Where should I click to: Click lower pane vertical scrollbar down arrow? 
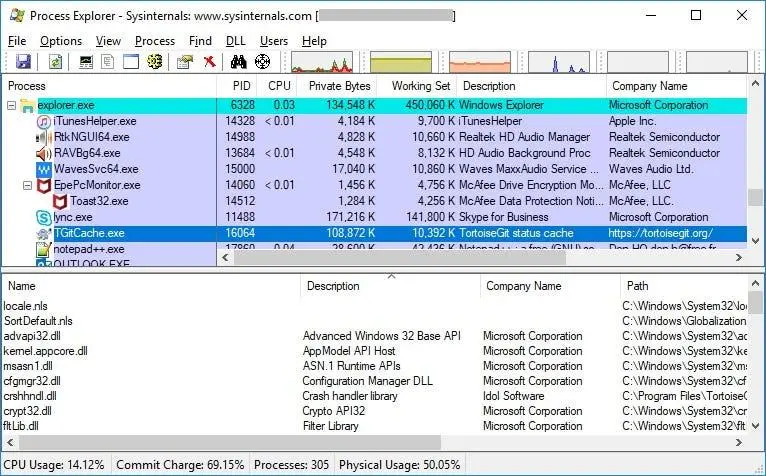tap(755, 426)
